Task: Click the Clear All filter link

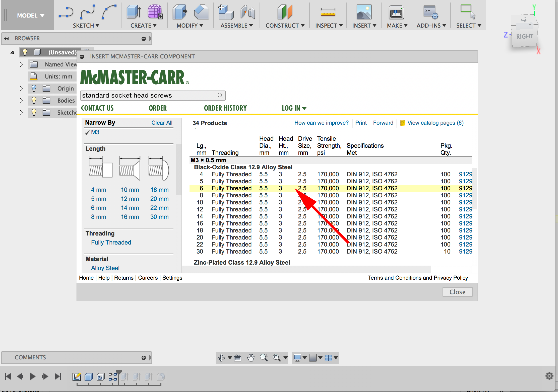Action: pos(162,123)
